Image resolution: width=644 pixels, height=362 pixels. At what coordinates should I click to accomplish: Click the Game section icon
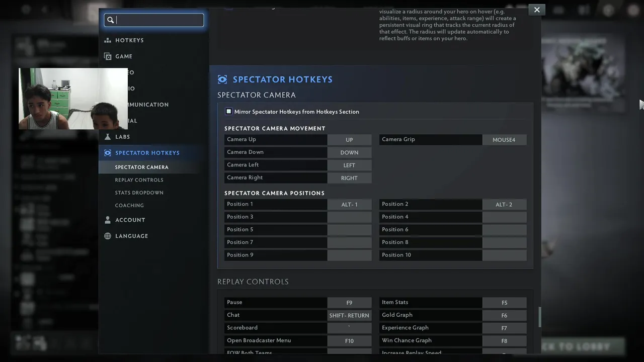pos(108,56)
